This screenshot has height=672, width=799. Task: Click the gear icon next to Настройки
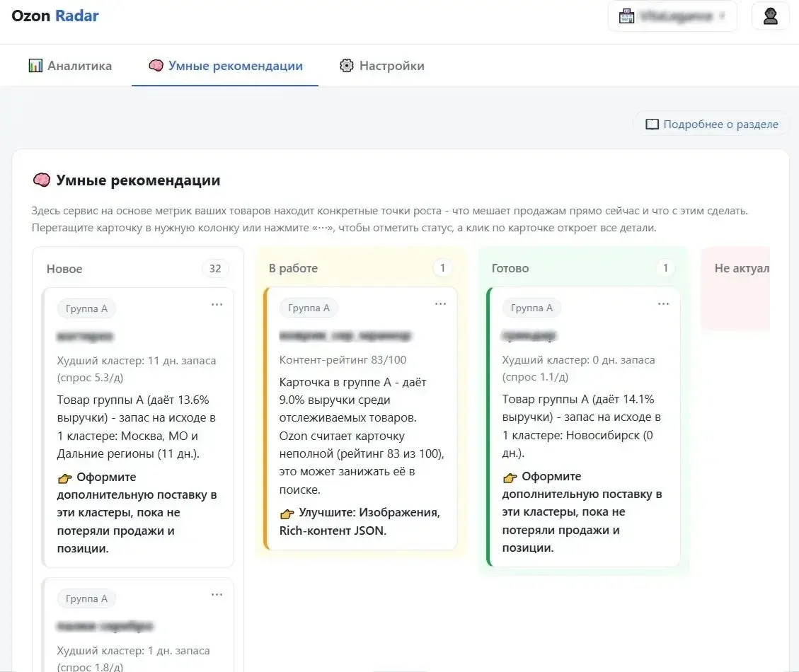click(x=347, y=66)
